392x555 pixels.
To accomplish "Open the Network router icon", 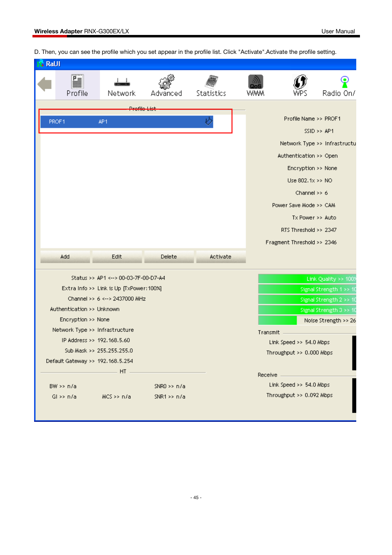I will point(122,82).
